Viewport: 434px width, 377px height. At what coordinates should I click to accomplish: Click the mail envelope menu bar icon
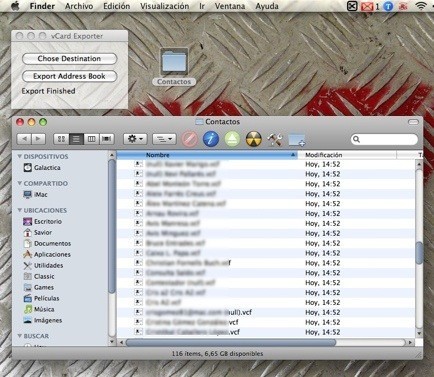[367, 6]
